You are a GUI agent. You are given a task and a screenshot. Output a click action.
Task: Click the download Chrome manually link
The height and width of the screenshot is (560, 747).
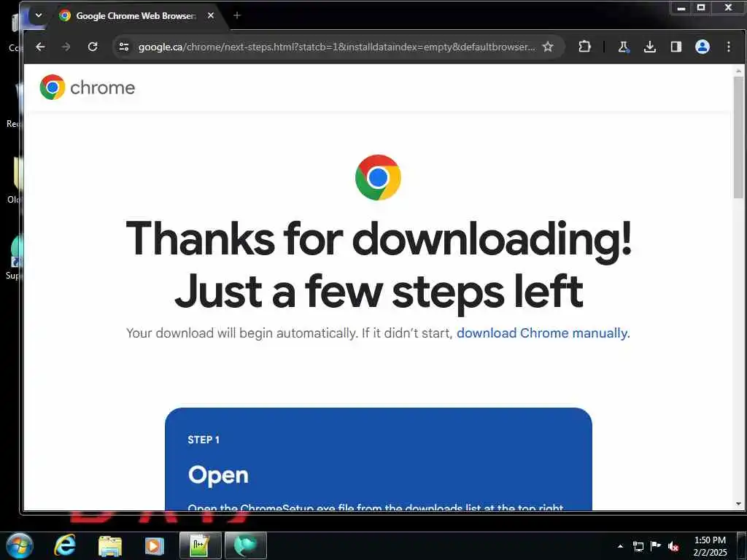pyautogui.click(x=543, y=332)
